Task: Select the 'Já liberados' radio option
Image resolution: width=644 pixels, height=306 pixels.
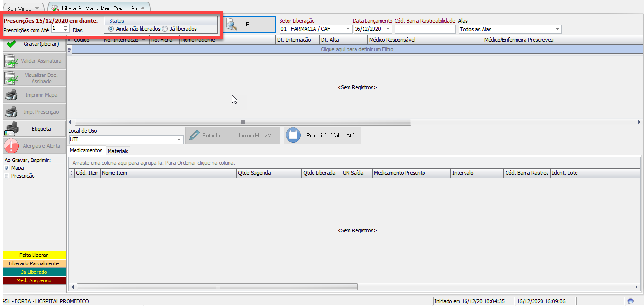Action: tap(165, 29)
